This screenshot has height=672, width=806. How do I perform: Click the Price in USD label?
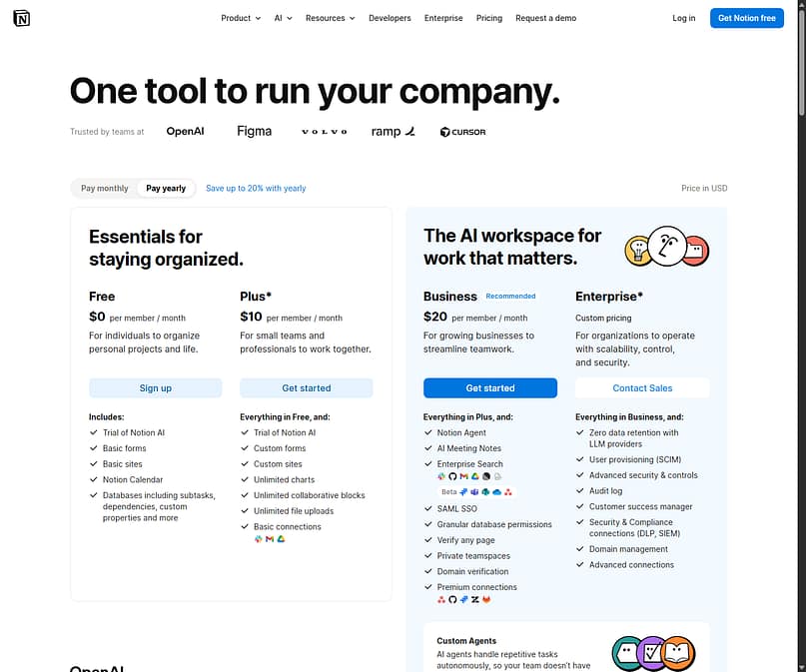(704, 188)
